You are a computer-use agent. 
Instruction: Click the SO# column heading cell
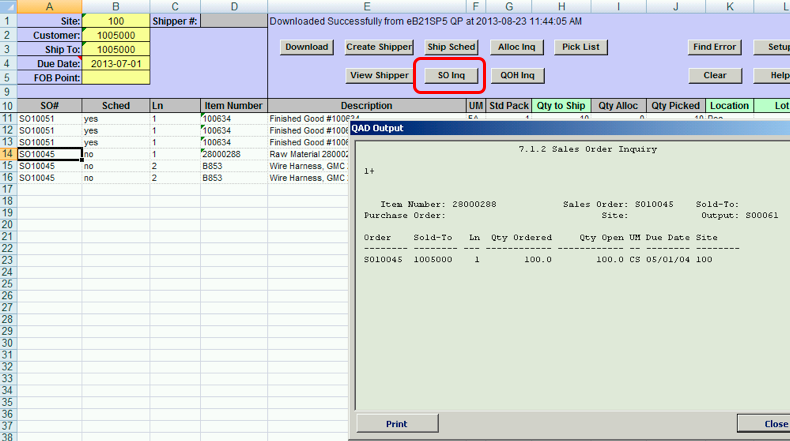pos(49,106)
